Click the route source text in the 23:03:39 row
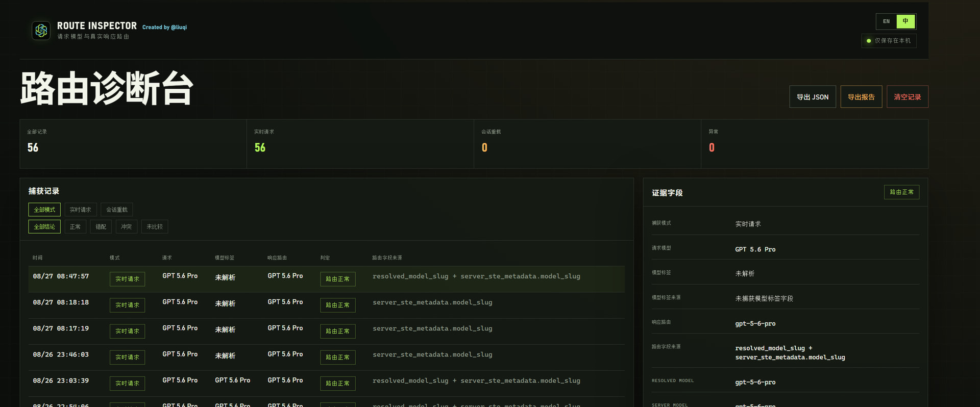Viewport: 980px width, 407px height. pos(476,381)
